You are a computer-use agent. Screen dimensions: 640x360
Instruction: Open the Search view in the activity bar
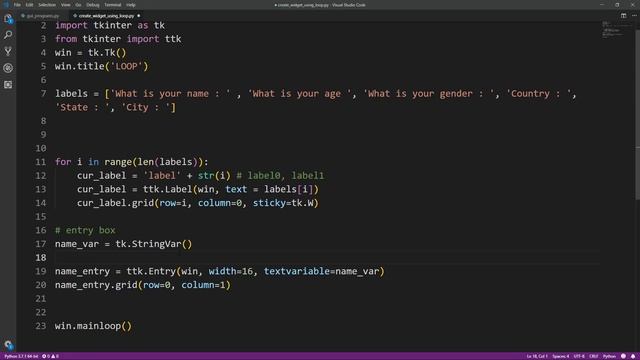tap(8, 35)
